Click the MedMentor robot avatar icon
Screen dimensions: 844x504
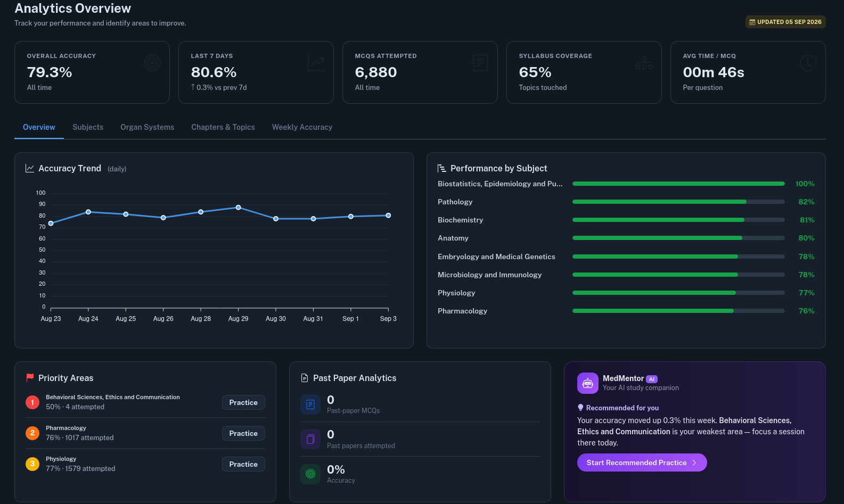(x=588, y=383)
